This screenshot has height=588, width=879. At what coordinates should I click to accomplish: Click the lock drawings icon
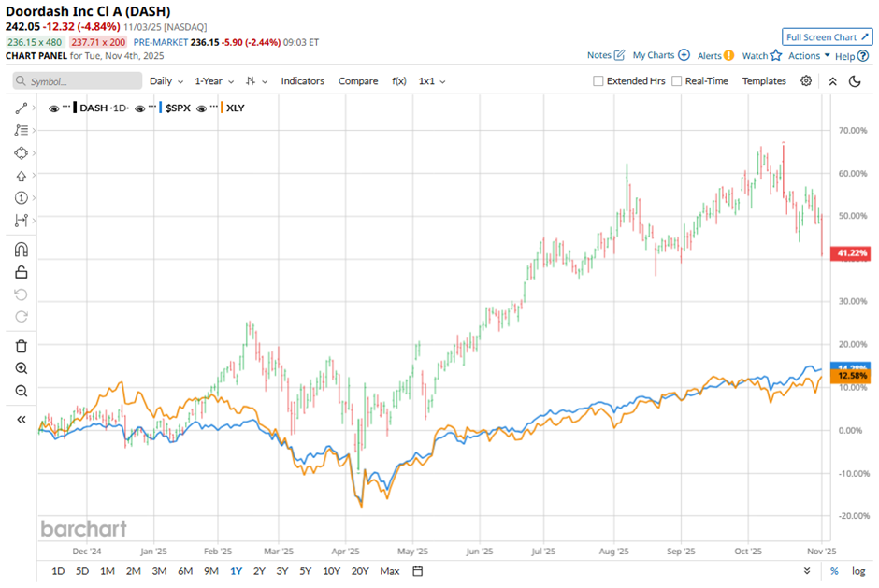click(22, 272)
